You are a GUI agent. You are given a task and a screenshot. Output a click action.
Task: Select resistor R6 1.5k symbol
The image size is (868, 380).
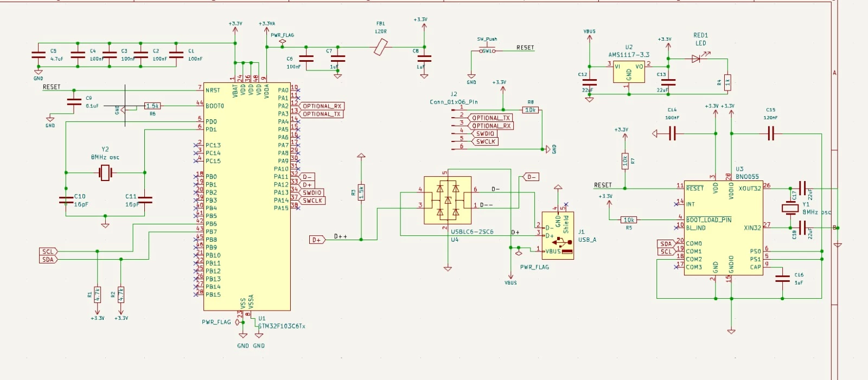152,106
